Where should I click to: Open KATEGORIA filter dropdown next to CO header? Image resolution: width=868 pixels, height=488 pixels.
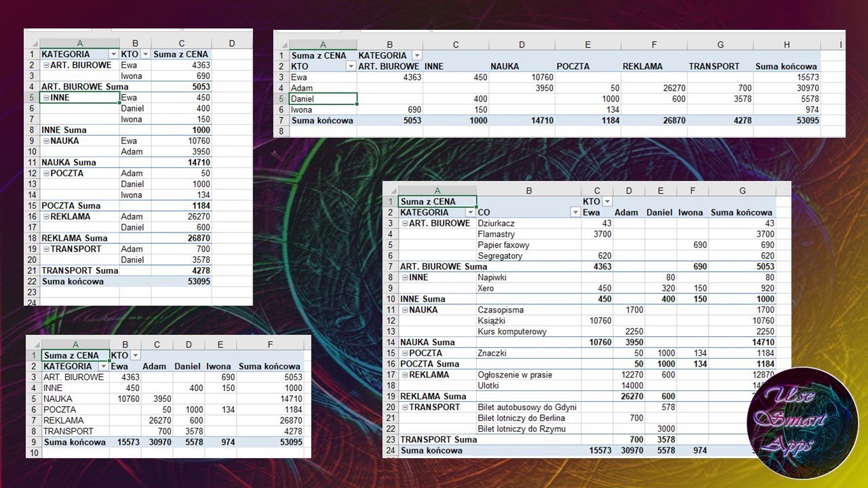tap(471, 213)
